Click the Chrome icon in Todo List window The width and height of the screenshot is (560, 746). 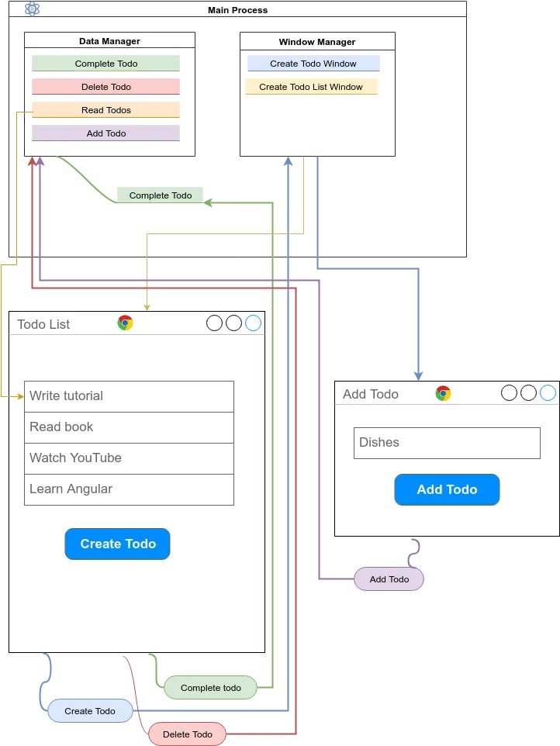tap(125, 323)
